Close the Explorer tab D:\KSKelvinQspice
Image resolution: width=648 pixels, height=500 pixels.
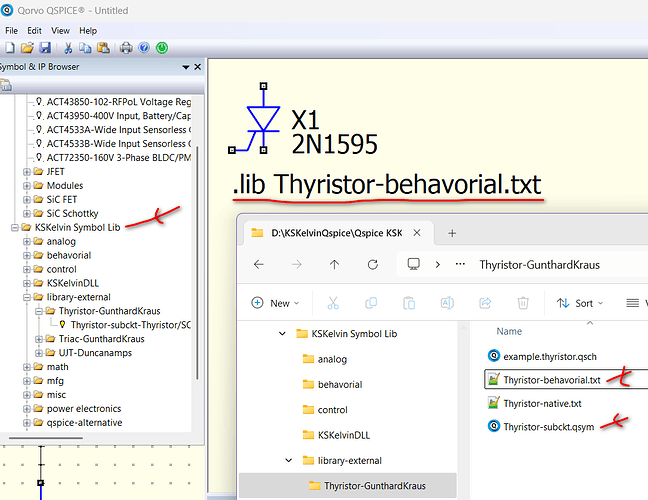[x=417, y=233]
